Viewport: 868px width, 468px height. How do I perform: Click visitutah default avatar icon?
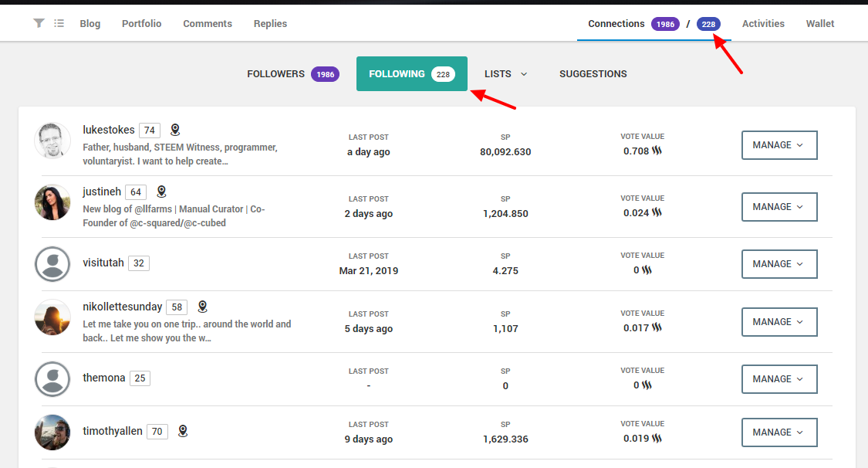[52, 264]
